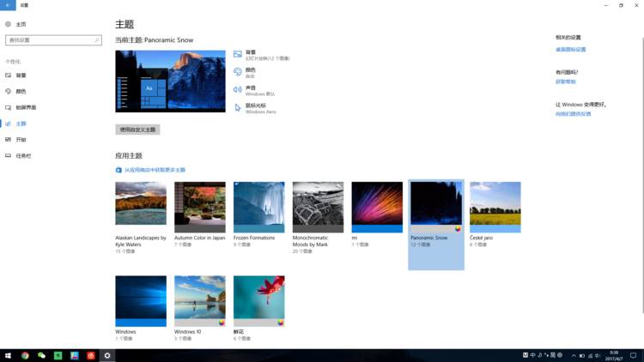This screenshot has width=644, height=362.
Task: Open WeChat from the taskbar
Action: click(41, 355)
